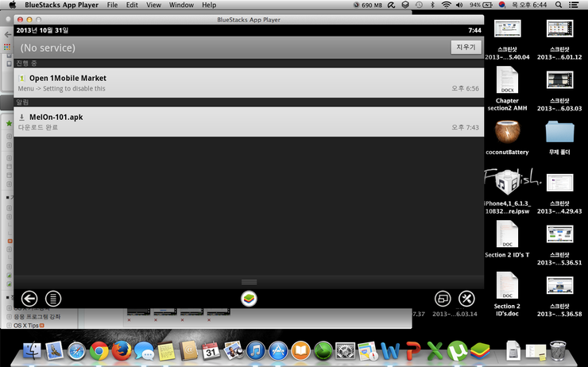Open iBooks from the Dock

coord(300,351)
